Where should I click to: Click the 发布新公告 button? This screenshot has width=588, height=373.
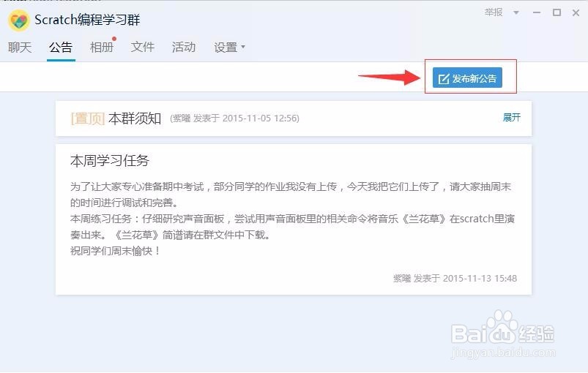[x=467, y=78]
